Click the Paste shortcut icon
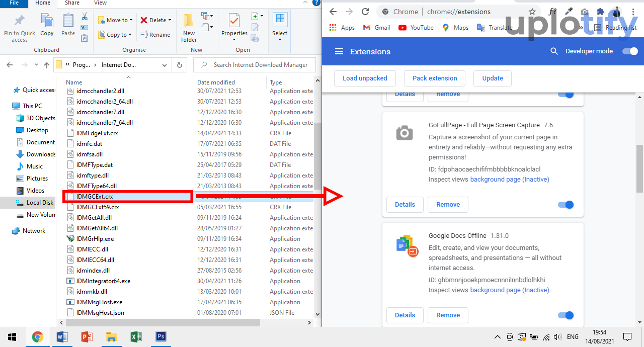The height and width of the screenshot is (347, 644). click(x=85, y=38)
